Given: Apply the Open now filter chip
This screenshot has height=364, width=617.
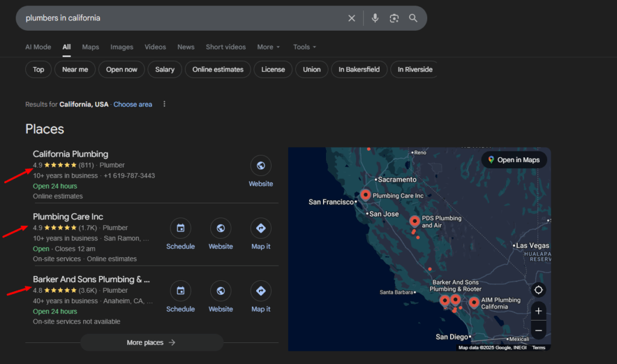Looking at the screenshot, I should click(x=122, y=70).
